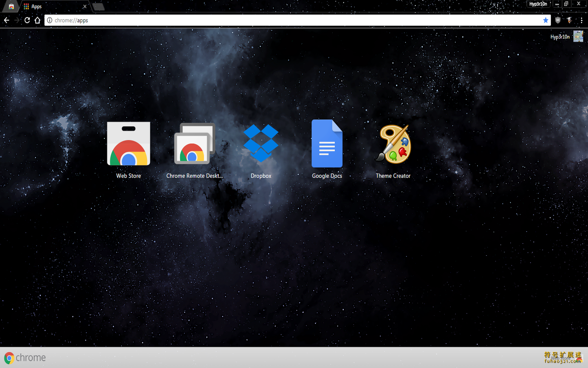The width and height of the screenshot is (588, 368).
Task: Click the Hyp3r10n profile button in title bar
Action: click(x=538, y=4)
